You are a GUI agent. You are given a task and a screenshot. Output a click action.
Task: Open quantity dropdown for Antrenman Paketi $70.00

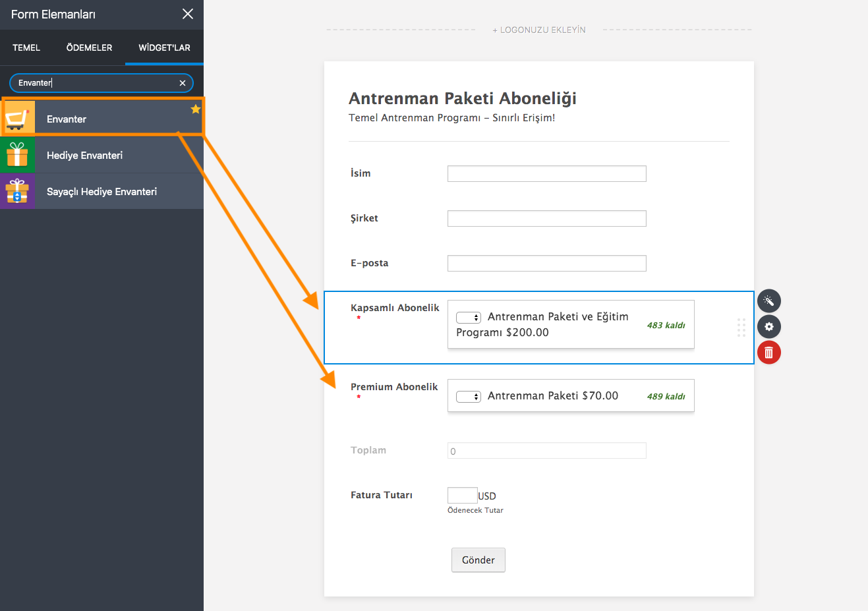(468, 397)
